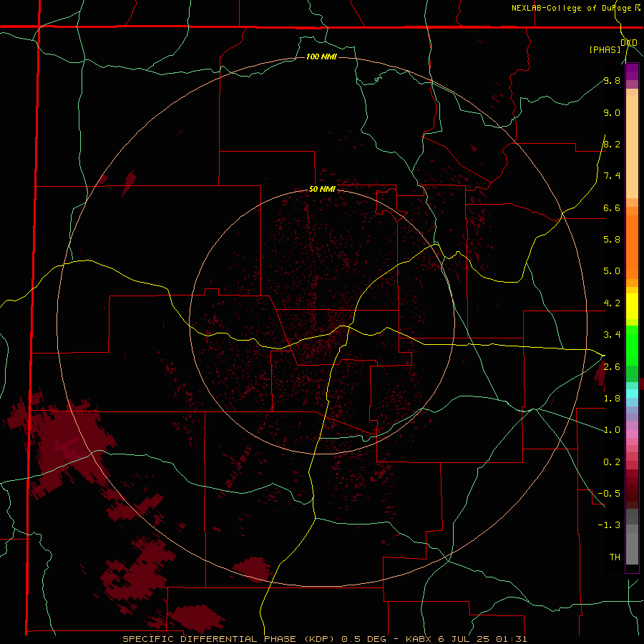The image size is (644, 644).
Task: Click the 4.2 value on the color scale
Action: pyautogui.click(x=612, y=303)
